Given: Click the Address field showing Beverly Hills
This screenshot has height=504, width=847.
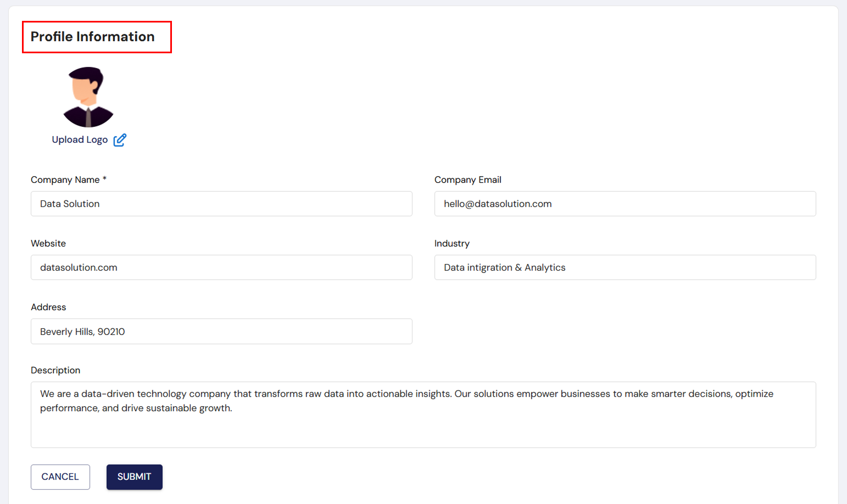Looking at the screenshot, I should click(221, 332).
